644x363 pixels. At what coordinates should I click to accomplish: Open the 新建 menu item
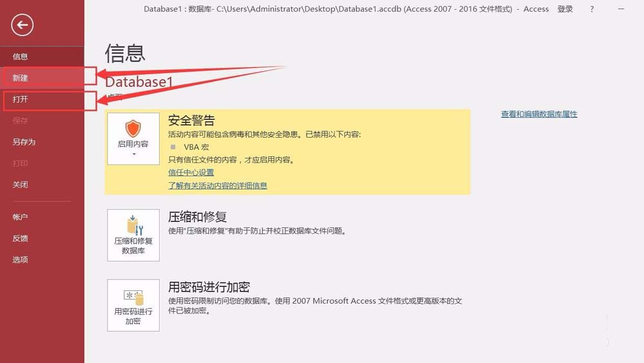42,78
